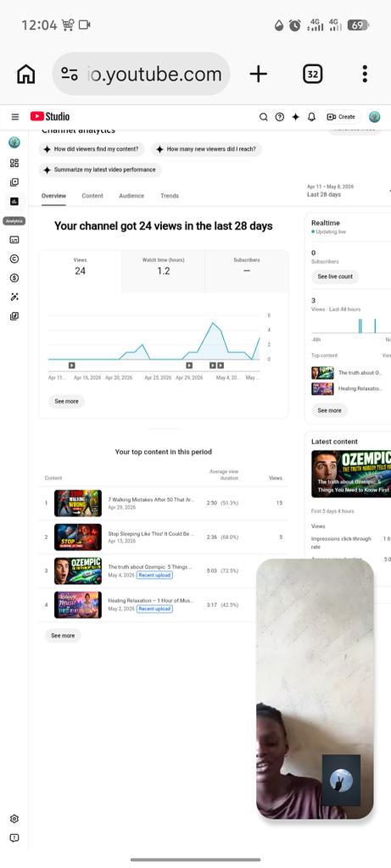Click 'Healing Relaxatio...' in Realtime top content

pyautogui.click(x=360, y=388)
